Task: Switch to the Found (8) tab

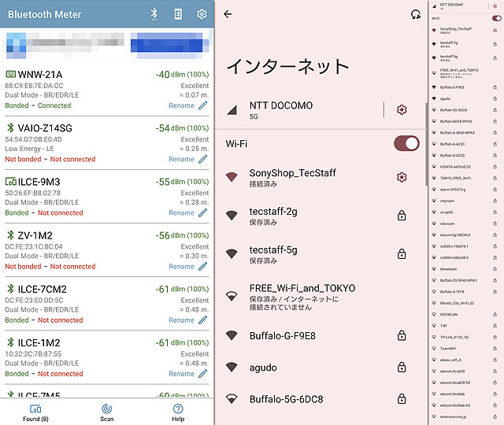Action: (x=35, y=412)
